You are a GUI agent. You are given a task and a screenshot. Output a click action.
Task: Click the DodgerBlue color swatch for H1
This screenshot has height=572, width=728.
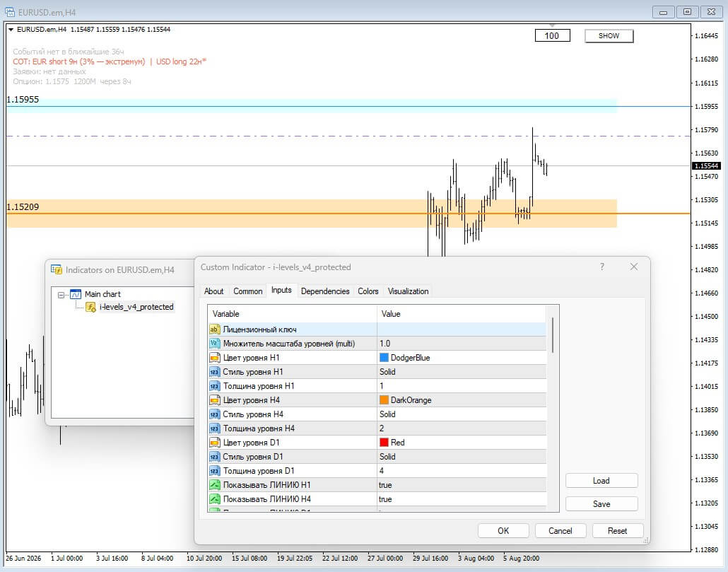(x=384, y=358)
